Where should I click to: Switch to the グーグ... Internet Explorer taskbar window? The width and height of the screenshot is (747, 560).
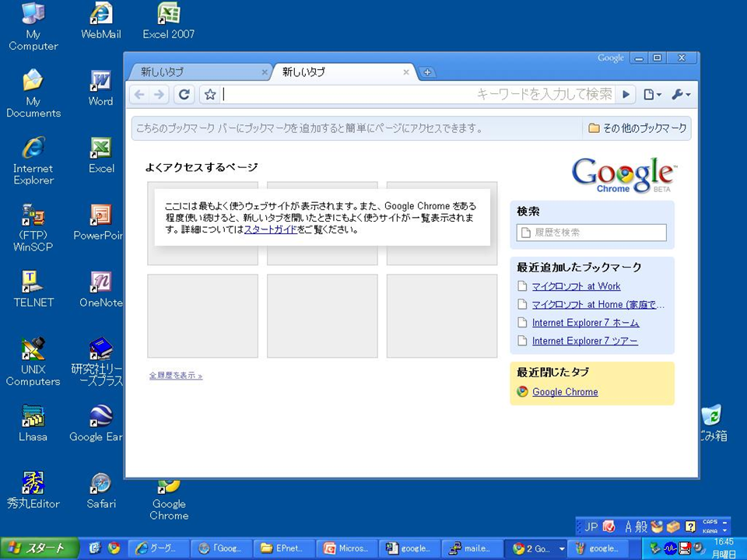coord(158,548)
